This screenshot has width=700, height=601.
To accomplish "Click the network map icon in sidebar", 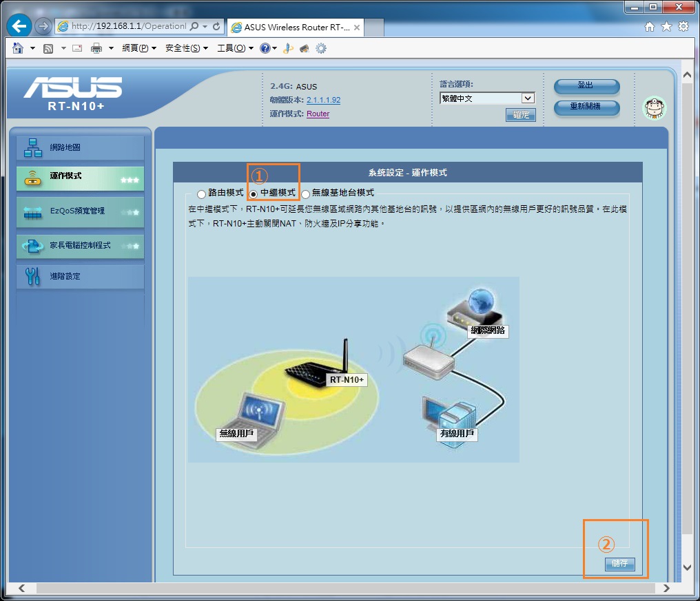I will [32, 148].
